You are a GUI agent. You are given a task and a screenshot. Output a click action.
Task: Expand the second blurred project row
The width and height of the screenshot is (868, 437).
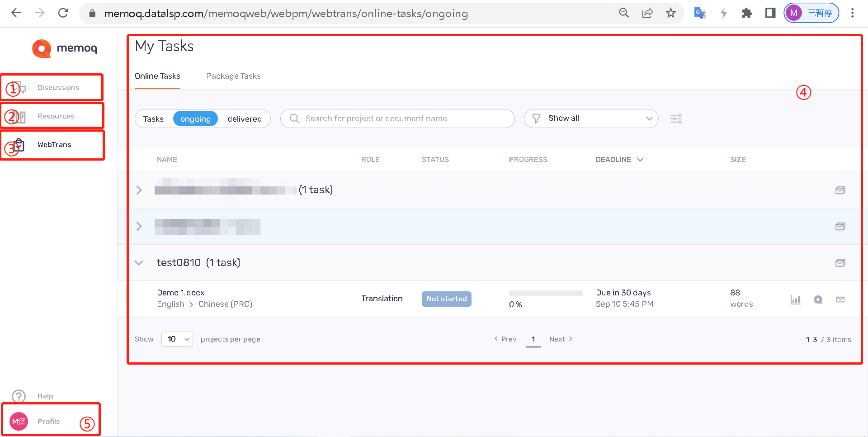(139, 226)
